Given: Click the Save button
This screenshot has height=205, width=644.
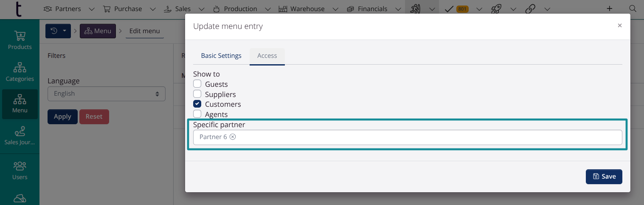Looking at the screenshot, I should (604, 177).
